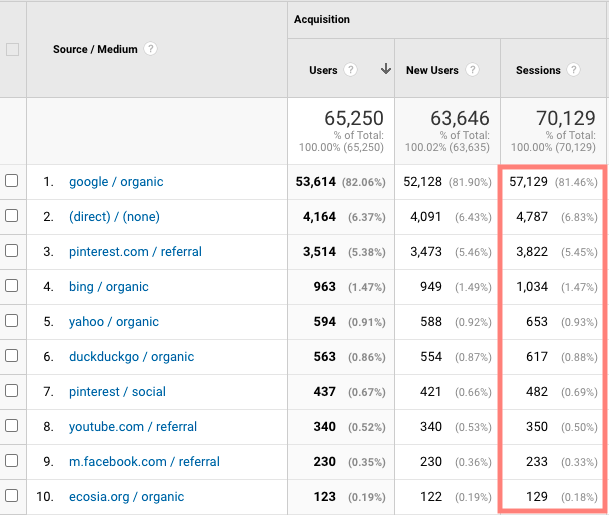This screenshot has width=609, height=515.
Task: Check the google / organic row checkbox
Action: pos(12,181)
